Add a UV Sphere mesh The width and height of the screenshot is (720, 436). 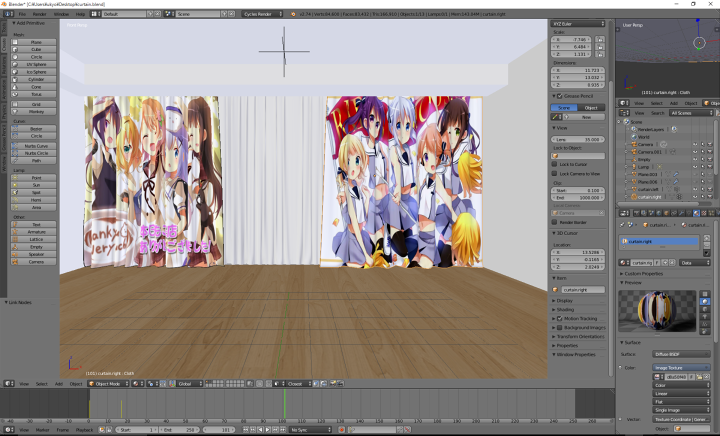(34, 64)
